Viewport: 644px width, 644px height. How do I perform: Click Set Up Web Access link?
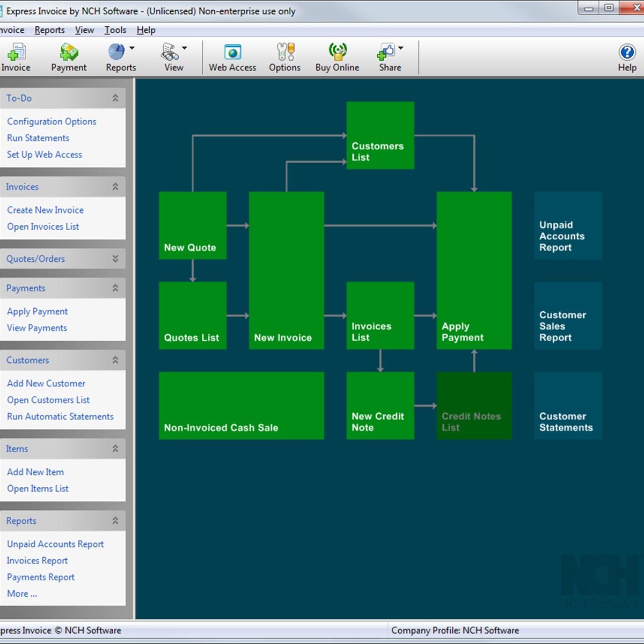tap(45, 155)
